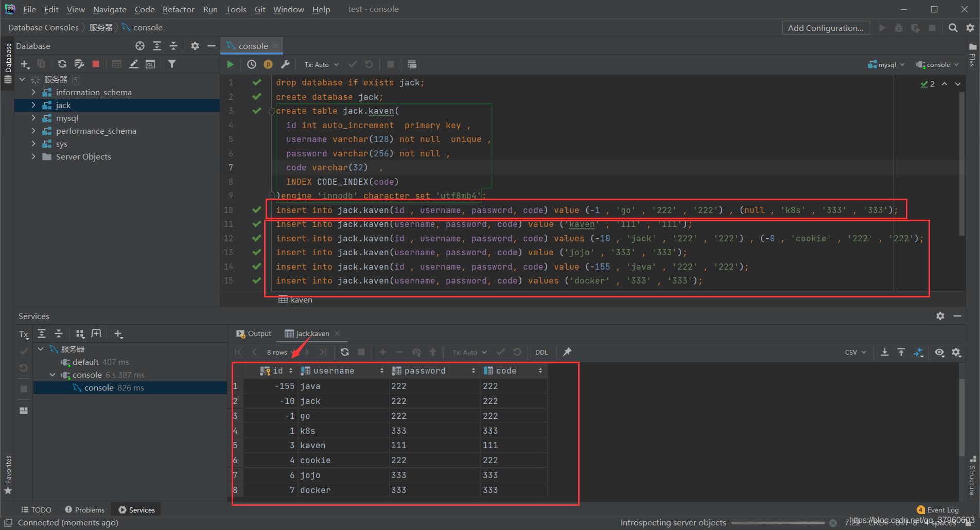
Task: Compare result data icon in results toolbar
Action: point(918,352)
